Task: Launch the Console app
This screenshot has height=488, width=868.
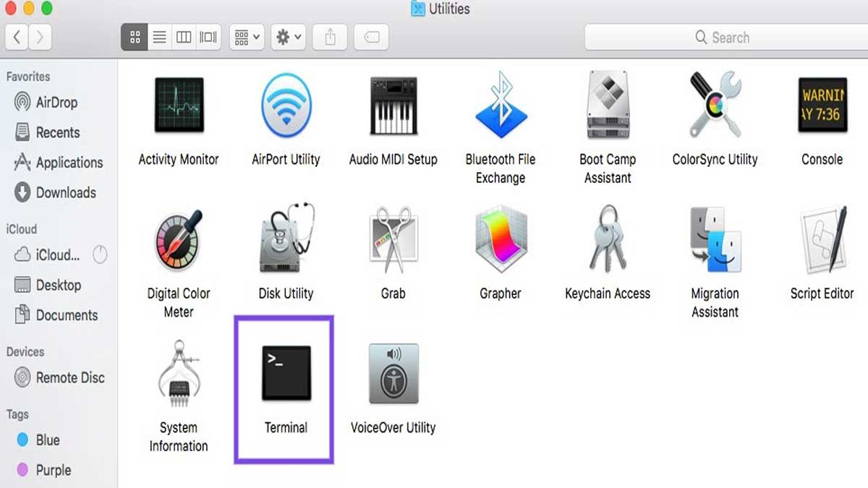Action: coord(821,105)
